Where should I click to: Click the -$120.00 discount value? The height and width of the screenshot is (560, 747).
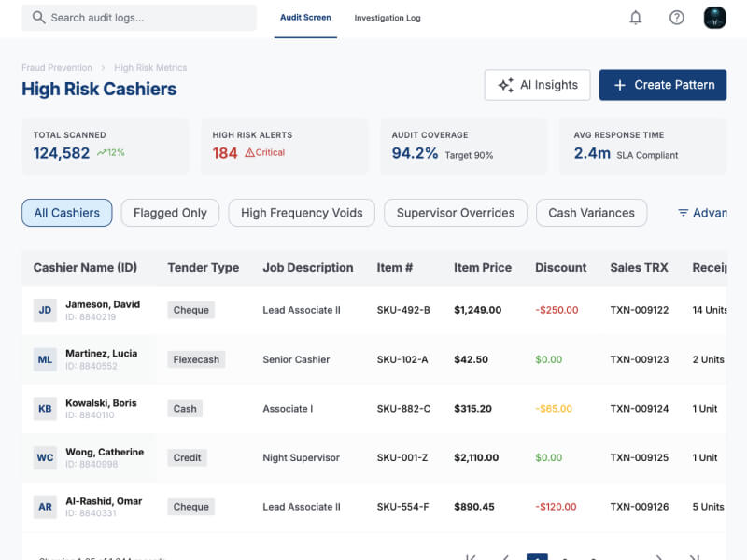pyautogui.click(x=556, y=507)
